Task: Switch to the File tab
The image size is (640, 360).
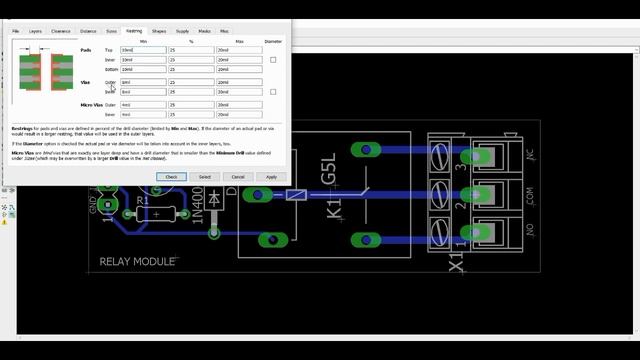Action: click(16, 31)
